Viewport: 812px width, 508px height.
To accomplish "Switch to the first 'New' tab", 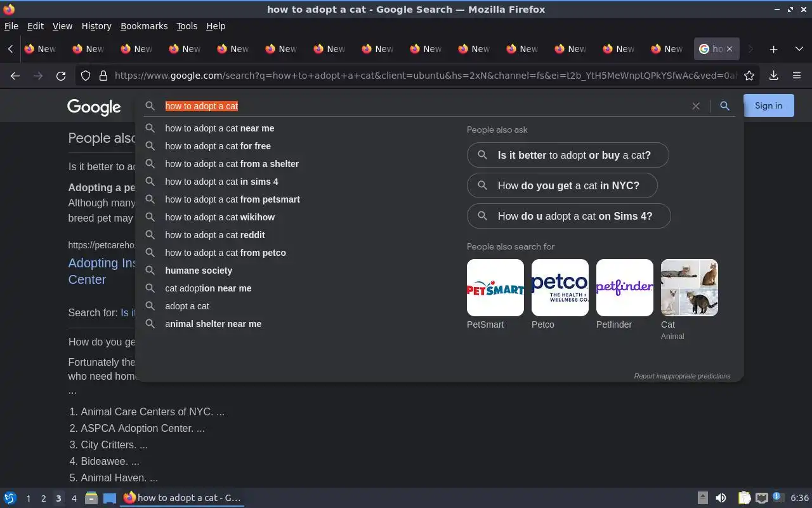I will [40, 49].
